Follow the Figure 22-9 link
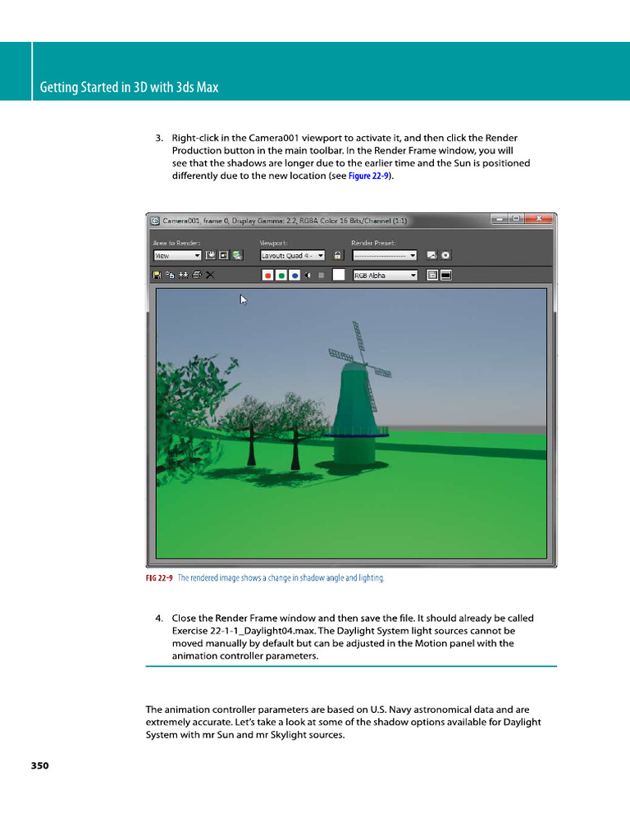Viewport: 630px width, 840px height. (x=370, y=176)
